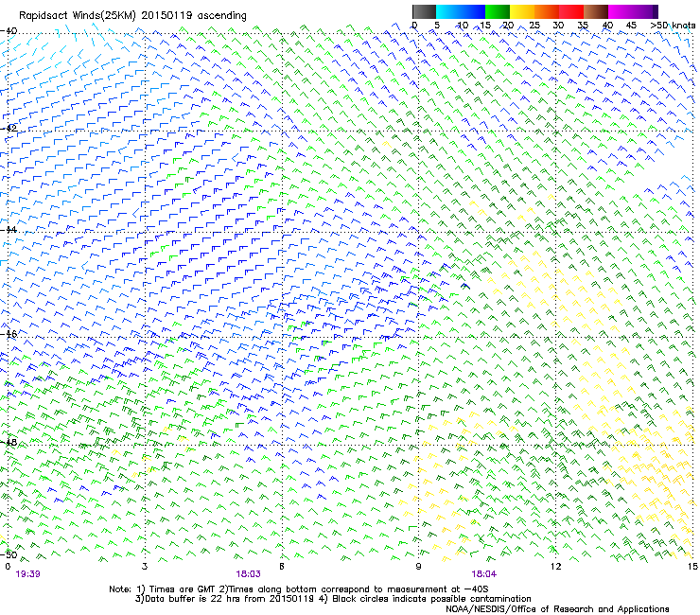Click the -46 latitude axis label
Viewport: 700px width, 615px height.
[x=9, y=334]
